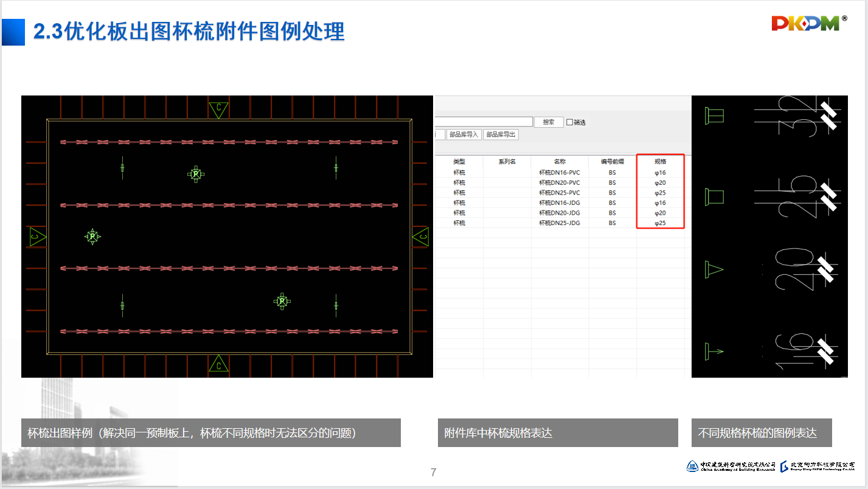Select the topmost P junction box symbol
The height and width of the screenshot is (489, 868).
click(195, 175)
